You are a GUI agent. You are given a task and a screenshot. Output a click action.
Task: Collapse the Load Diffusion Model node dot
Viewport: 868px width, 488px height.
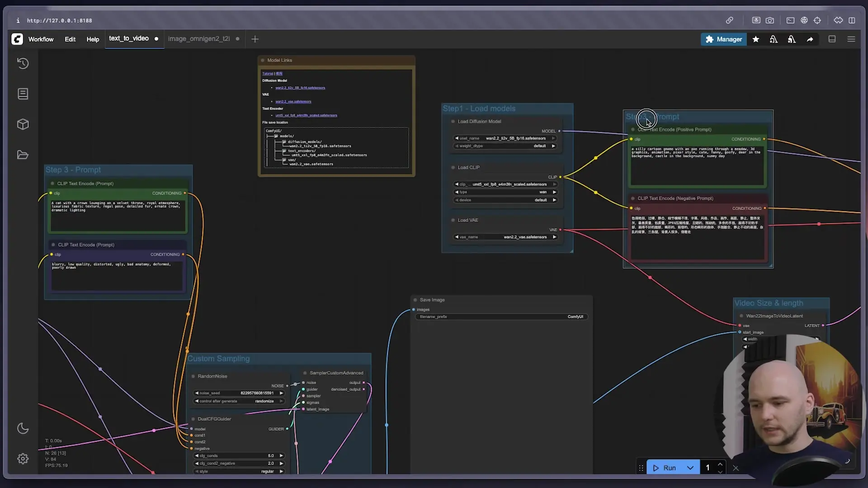453,122
